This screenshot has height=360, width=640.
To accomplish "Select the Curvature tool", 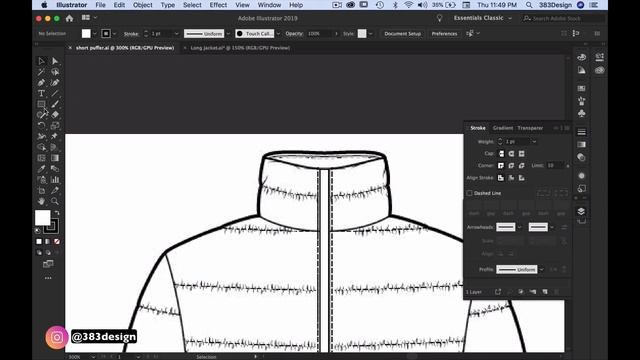I will 55,82.
